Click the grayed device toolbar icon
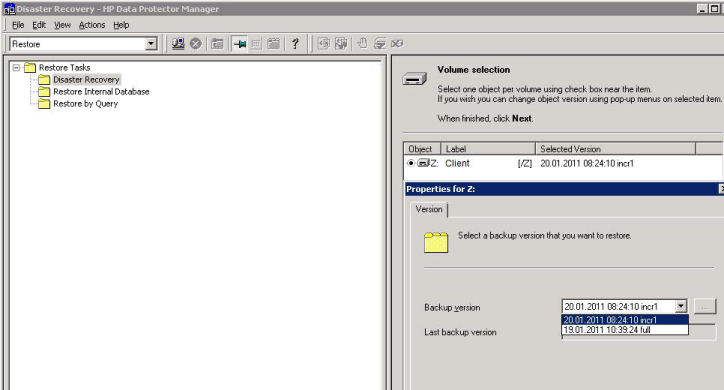This screenshot has width=724, height=390. [x=380, y=44]
